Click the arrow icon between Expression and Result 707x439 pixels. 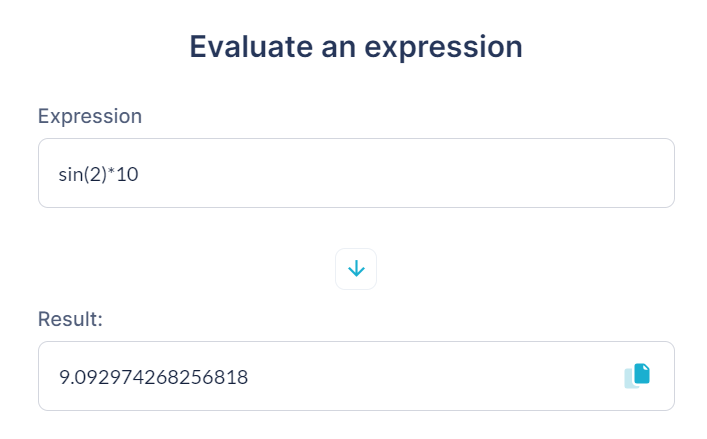pyautogui.click(x=356, y=269)
